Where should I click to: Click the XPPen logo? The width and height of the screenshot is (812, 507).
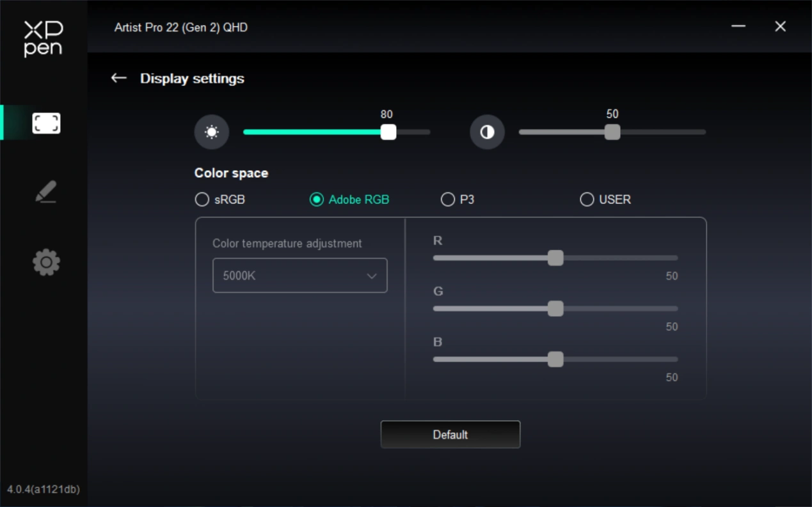pyautogui.click(x=44, y=38)
